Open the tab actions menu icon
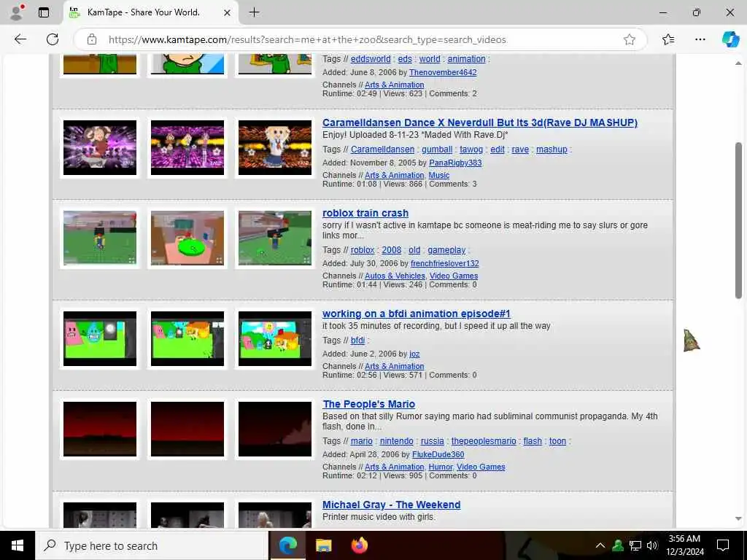The image size is (747, 560). (44, 12)
